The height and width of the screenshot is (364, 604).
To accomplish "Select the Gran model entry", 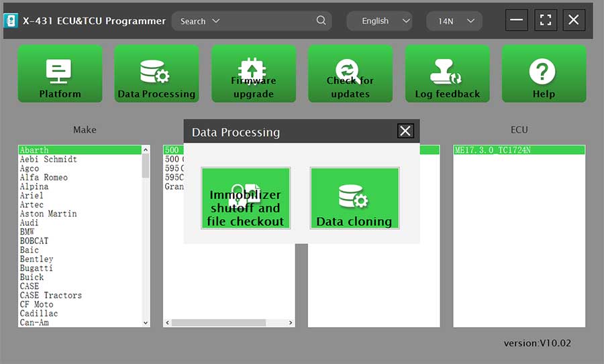I will click(x=174, y=186).
